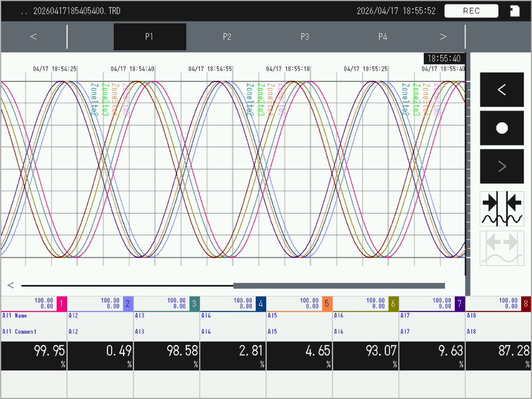Image resolution: width=532 pixels, height=399 pixels.
Task: Click the pink channel 1 color tag
Action: click(61, 303)
